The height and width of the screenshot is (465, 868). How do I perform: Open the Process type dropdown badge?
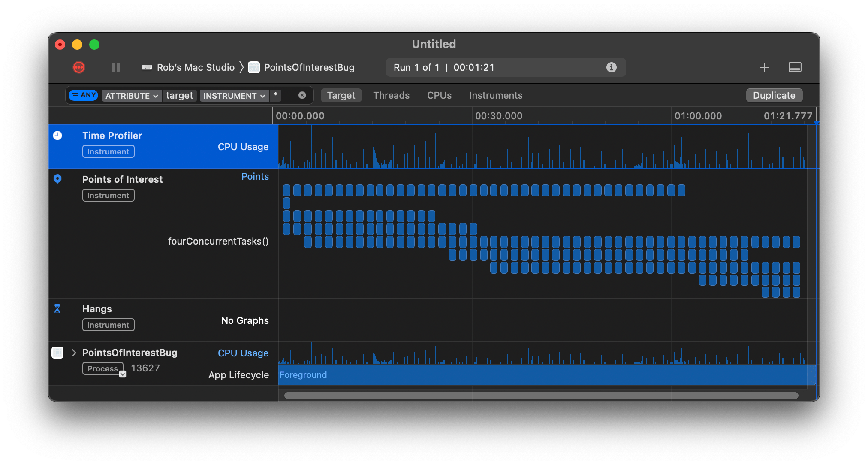[123, 374]
